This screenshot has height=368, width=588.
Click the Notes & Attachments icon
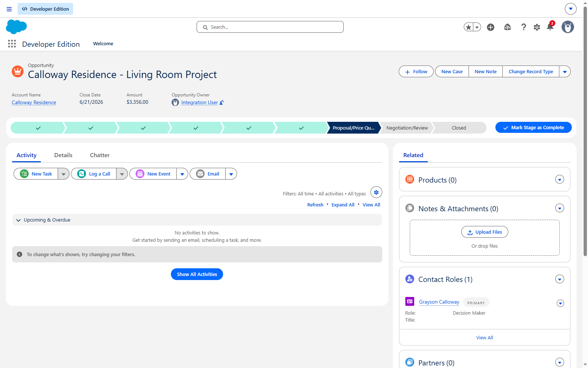pos(410,208)
